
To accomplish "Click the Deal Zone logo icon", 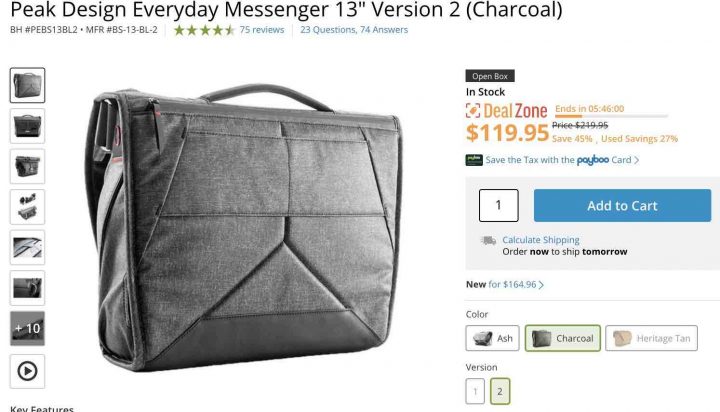I will (x=472, y=110).
